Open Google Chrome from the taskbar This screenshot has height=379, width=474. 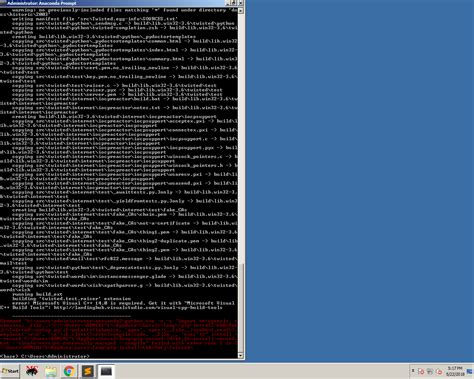tap(69, 371)
